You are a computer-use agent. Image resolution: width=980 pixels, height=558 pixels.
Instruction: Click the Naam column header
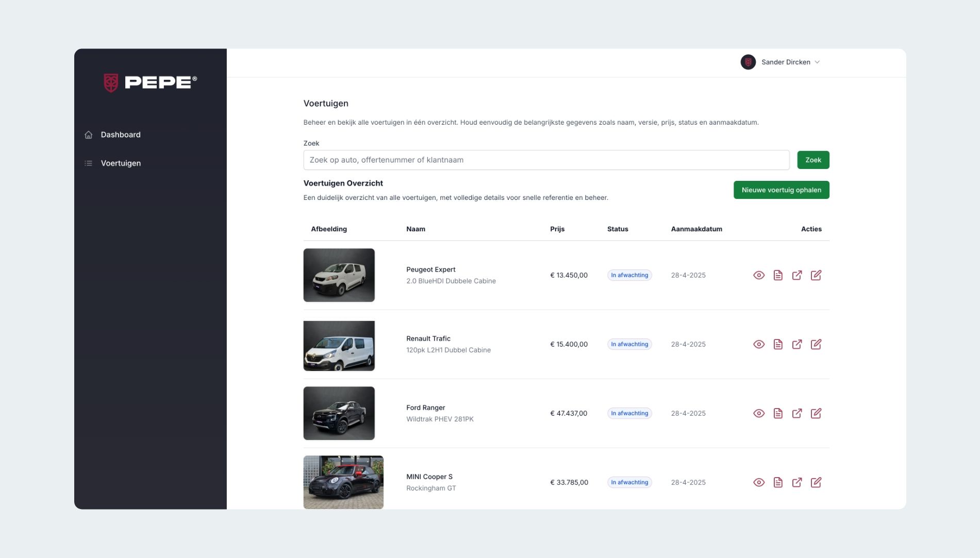(416, 229)
